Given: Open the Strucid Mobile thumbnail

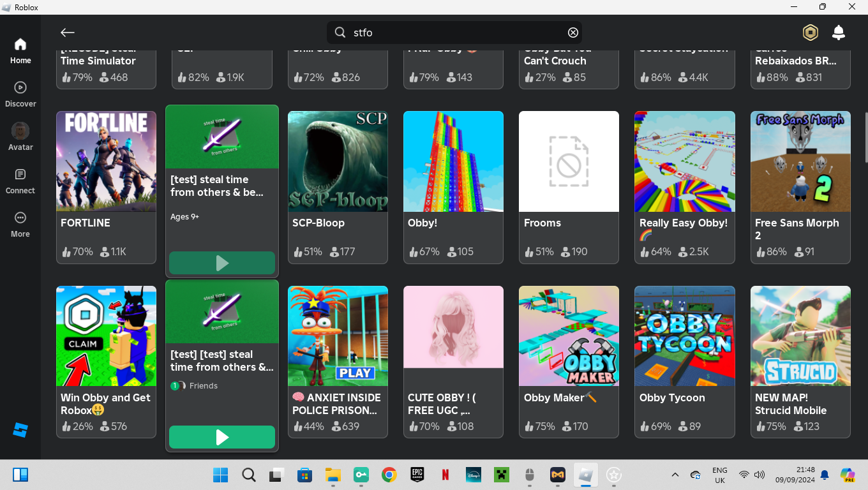Looking at the screenshot, I should tap(800, 336).
